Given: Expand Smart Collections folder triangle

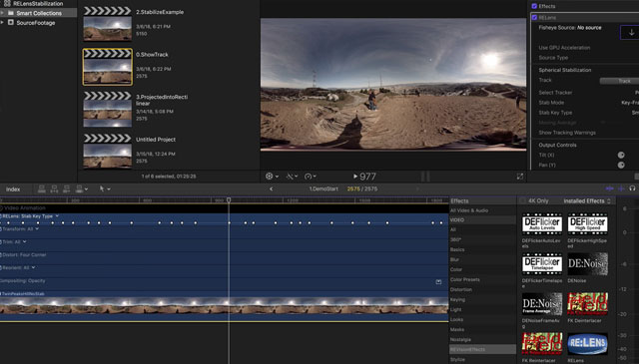Looking at the screenshot, I should pos(2,13).
